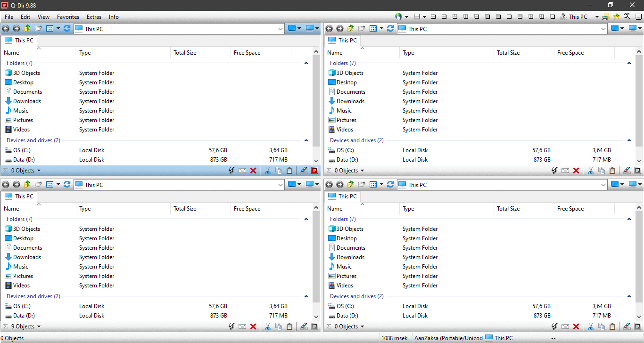Select the Music folder in the lower-right pane
Image resolution: width=644 pixels, height=343 pixels.
(x=344, y=267)
